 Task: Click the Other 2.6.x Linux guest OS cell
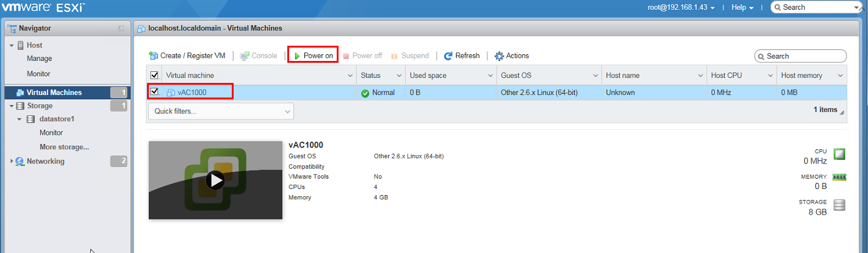549,93
